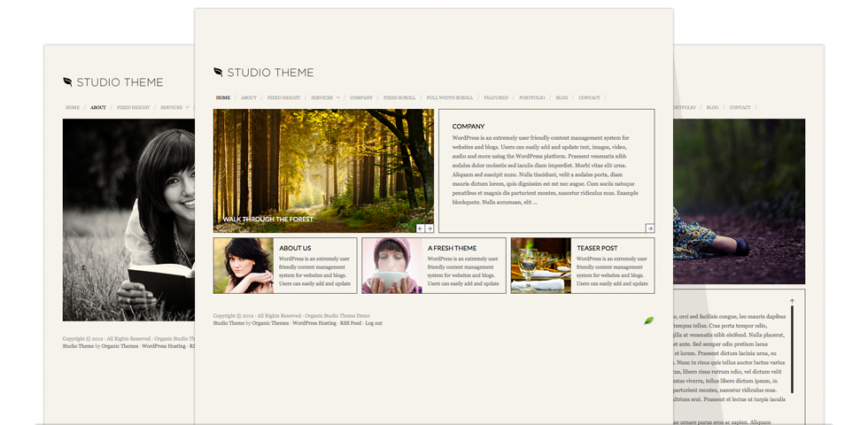Open the A Fresh Theme teaser heading
The width and height of the screenshot is (868, 425).
[453, 249]
